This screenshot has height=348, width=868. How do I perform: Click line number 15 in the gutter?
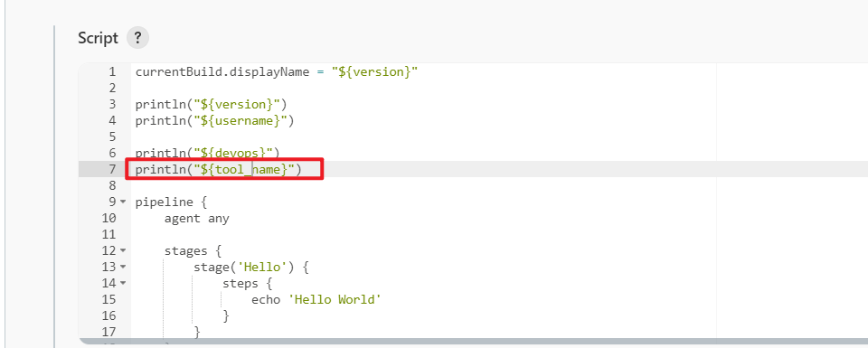point(109,299)
